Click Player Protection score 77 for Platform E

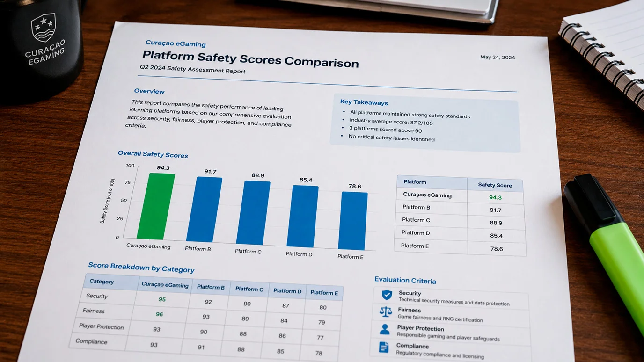(320, 337)
